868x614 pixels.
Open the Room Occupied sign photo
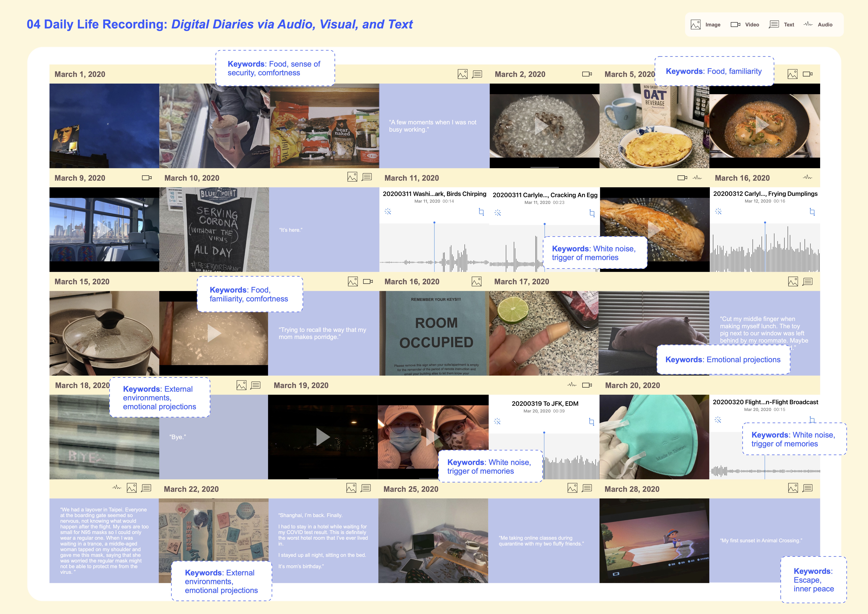point(434,333)
